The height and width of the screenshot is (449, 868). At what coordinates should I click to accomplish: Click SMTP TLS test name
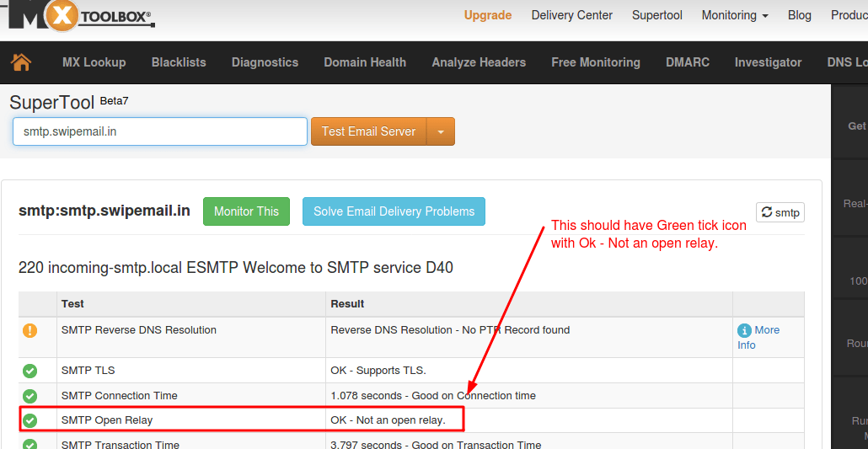[x=88, y=371]
